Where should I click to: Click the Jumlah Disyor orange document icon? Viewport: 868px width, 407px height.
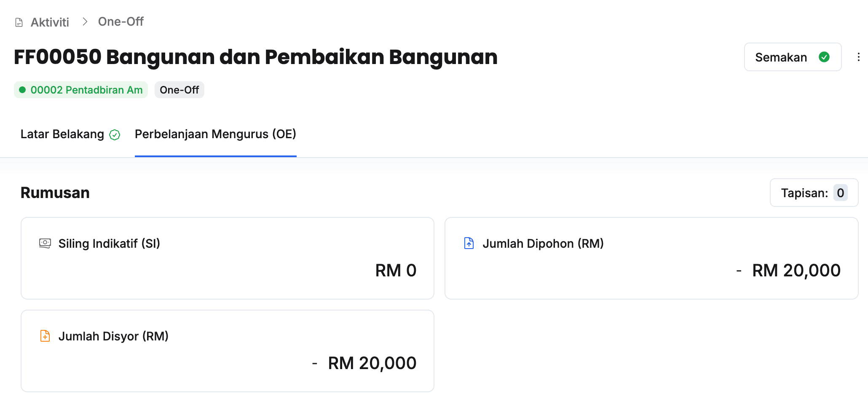(x=45, y=336)
